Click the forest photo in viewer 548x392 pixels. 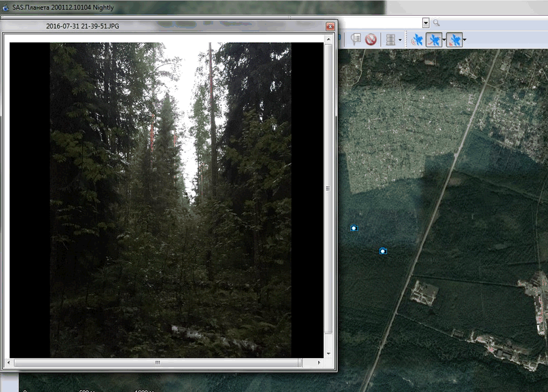(170, 197)
